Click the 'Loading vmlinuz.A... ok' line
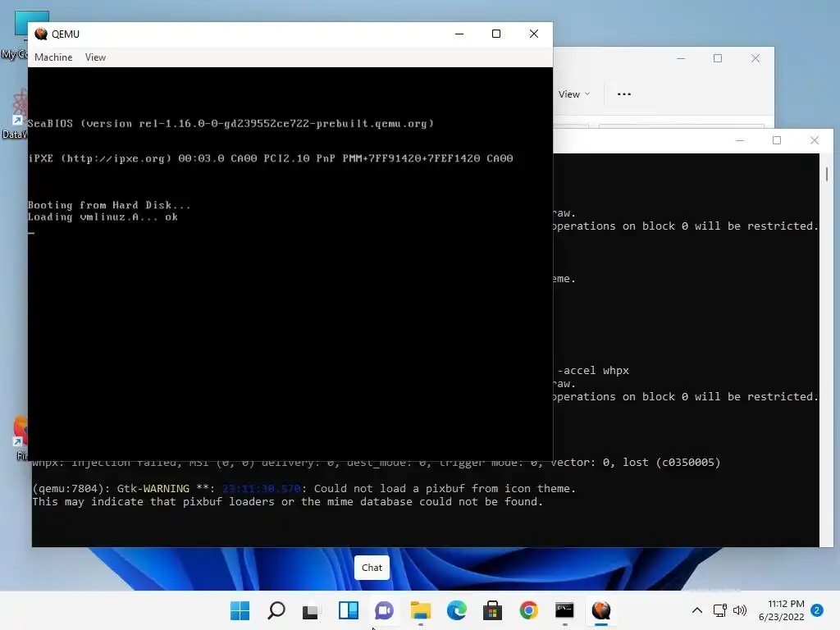 click(x=103, y=217)
